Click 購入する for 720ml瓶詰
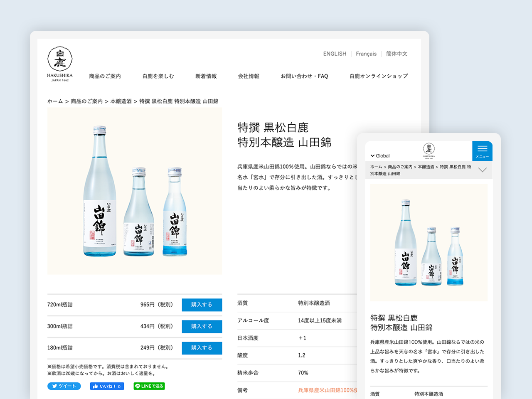Viewport: 532px width, 399px height. tap(202, 305)
